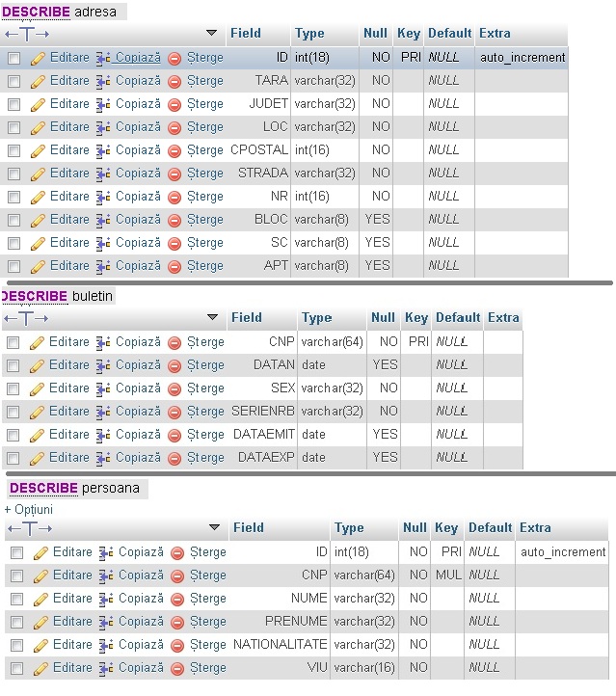This screenshot has height=696, width=616.
Task: Check the buletin DATAEXP row checkbox
Action: [x=13, y=458]
